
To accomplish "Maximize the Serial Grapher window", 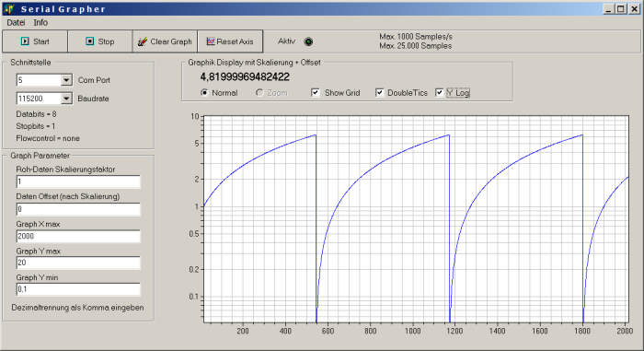I will click(x=621, y=8).
